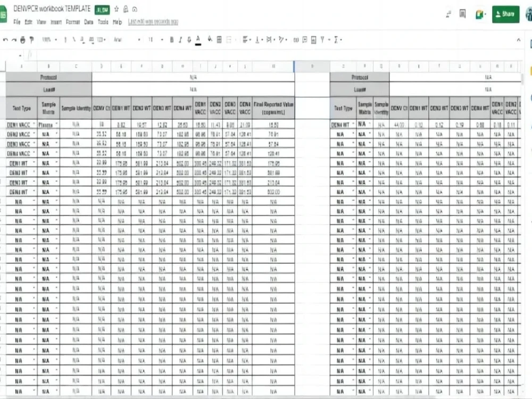Select the Plasma cell under Sample Matrix
Screen dimensions: 532x399
tap(48, 125)
